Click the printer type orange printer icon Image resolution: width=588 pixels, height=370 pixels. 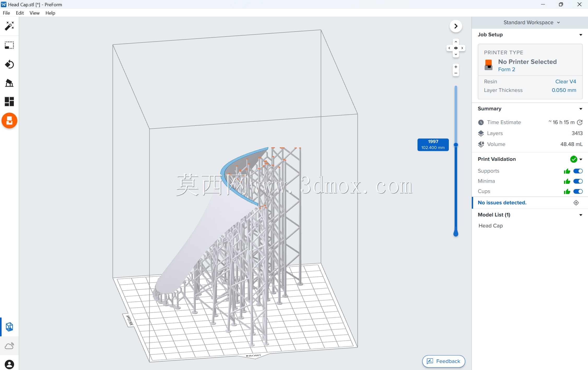(x=489, y=65)
